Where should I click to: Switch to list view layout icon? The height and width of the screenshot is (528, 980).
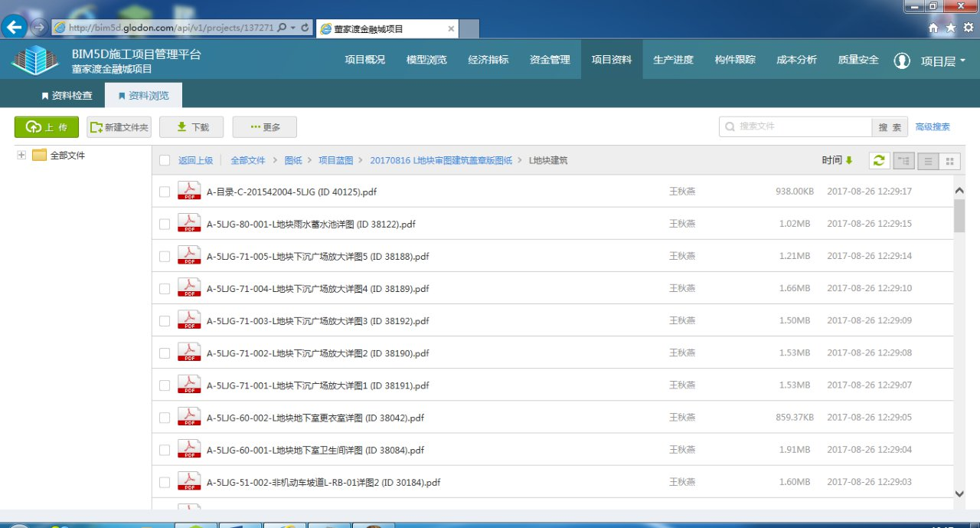[928, 161]
